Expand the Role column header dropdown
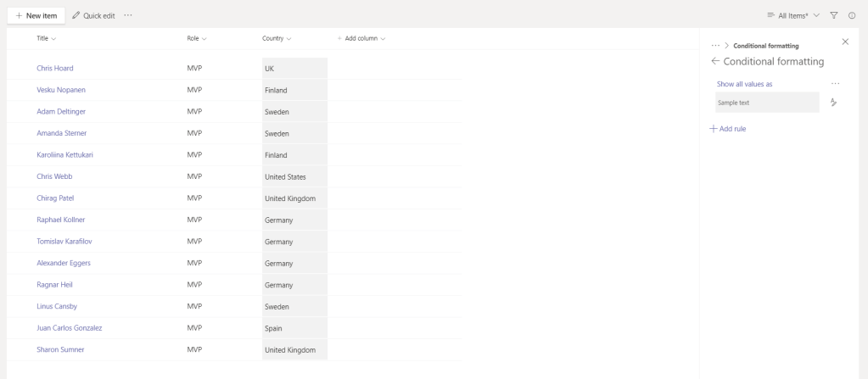This screenshot has width=868, height=379. point(197,39)
